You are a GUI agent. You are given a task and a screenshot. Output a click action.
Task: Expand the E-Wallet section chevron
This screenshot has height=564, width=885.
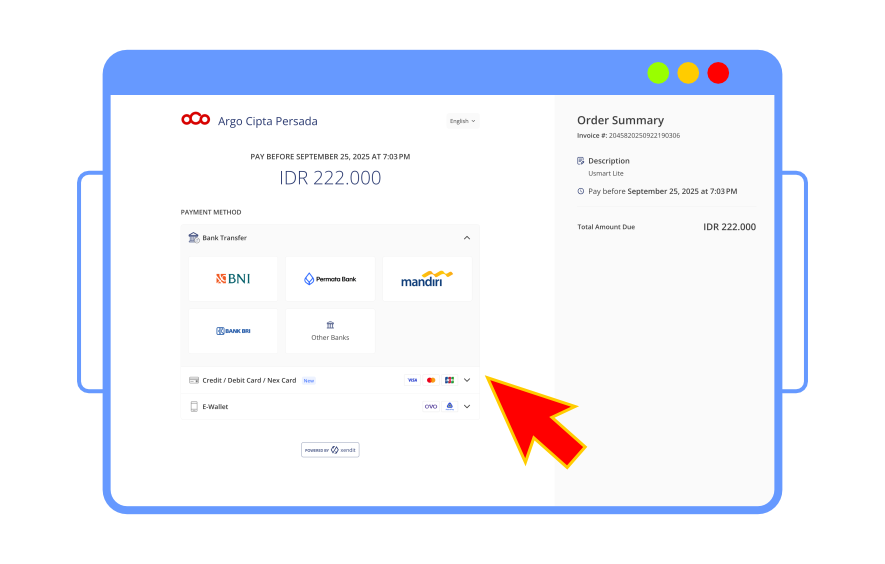466,407
